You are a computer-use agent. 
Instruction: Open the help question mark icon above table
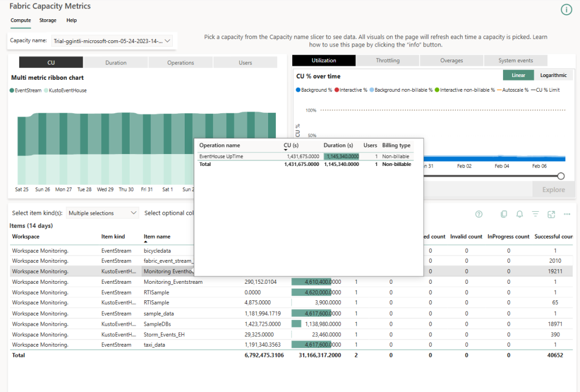pyautogui.click(x=479, y=214)
